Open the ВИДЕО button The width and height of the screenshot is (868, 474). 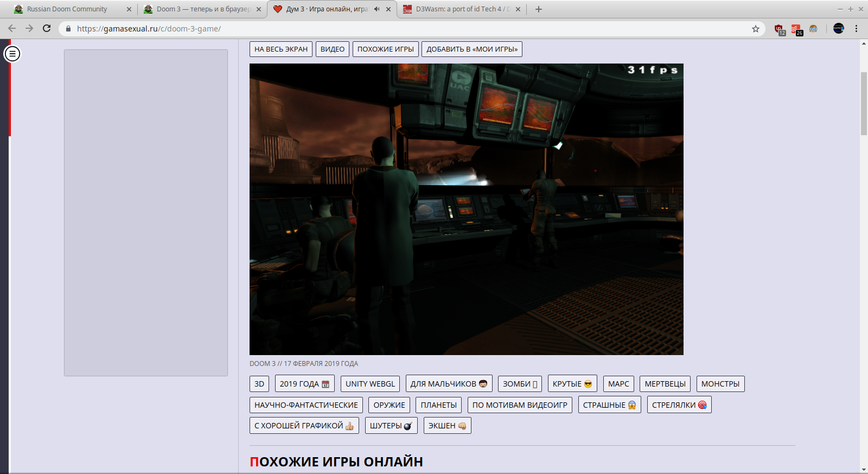pyautogui.click(x=333, y=49)
